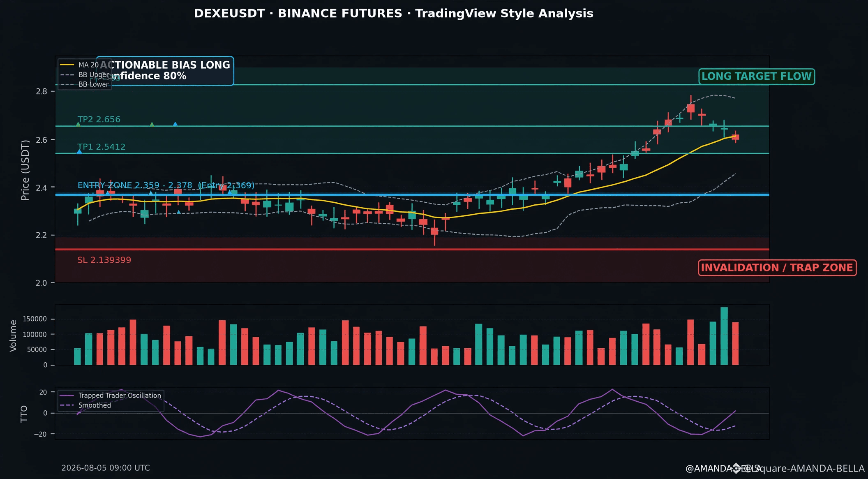
Task: Click the TP1 2.5412 label
Action: pyautogui.click(x=102, y=147)
